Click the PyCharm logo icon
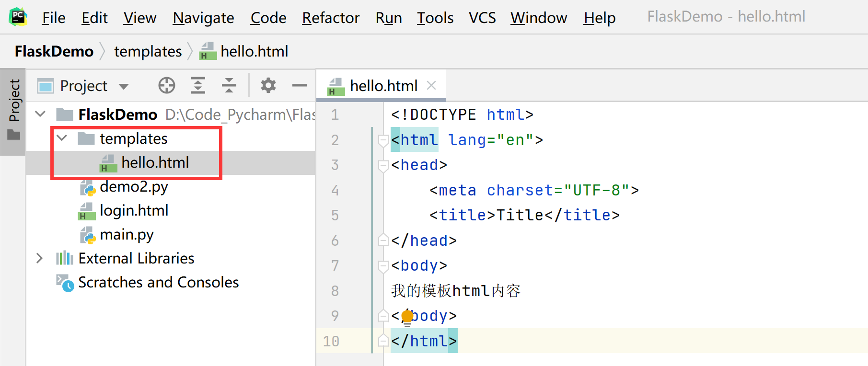The image size is (868, 366). coord(18,17)
